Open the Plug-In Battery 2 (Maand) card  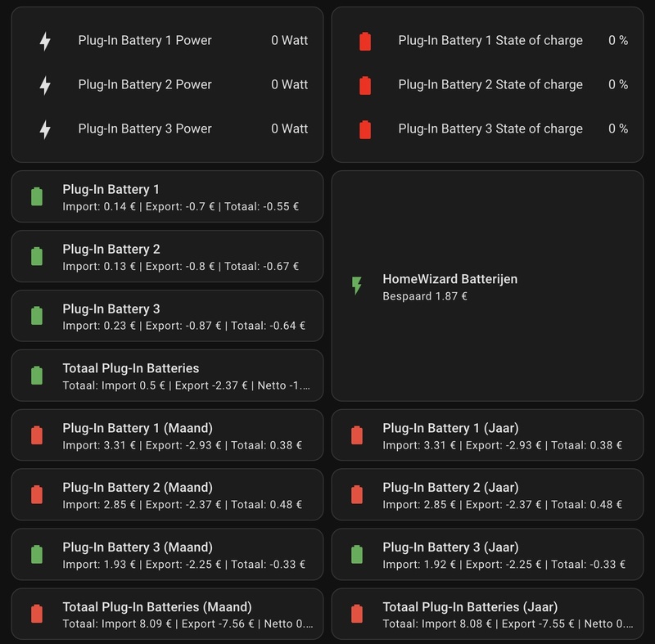(x=167, y=495)
